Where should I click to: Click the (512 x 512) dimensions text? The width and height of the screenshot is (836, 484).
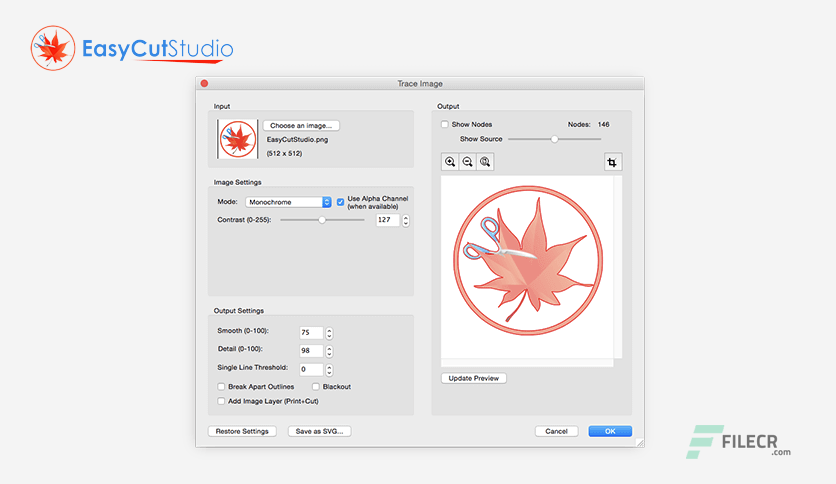(284, 154)
